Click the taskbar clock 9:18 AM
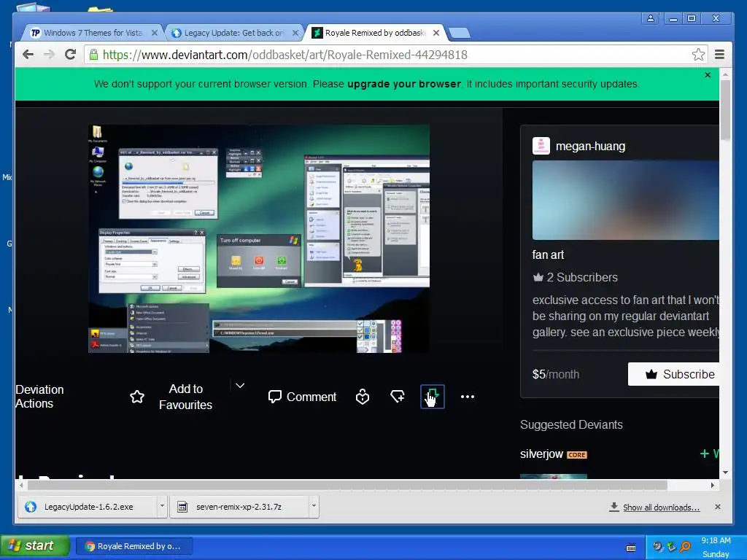747x560 pixels. click(x=716, y=540)
